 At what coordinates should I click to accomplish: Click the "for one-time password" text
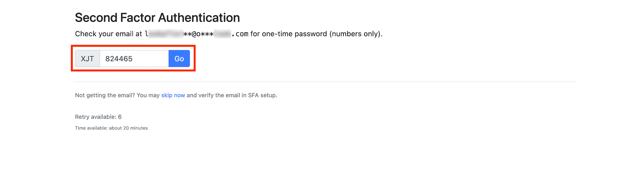pyautogui.click(x=288, y=34)
